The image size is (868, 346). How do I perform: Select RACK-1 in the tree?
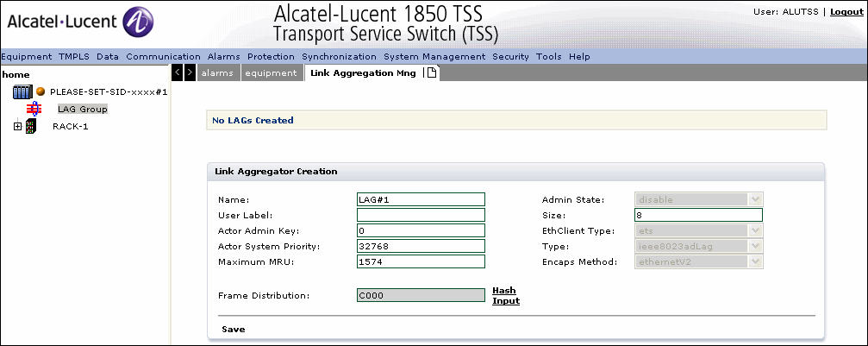(71, 127)
